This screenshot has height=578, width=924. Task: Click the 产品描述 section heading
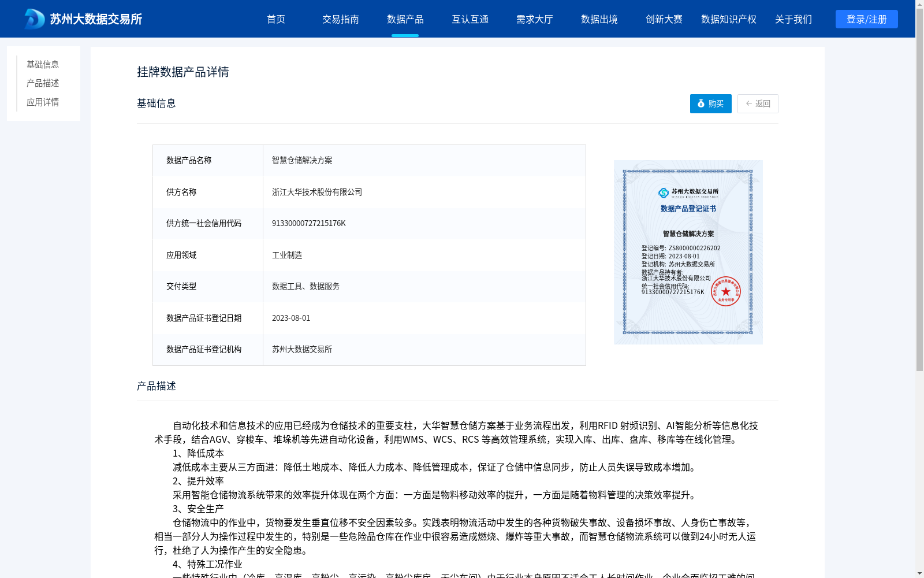157,386
